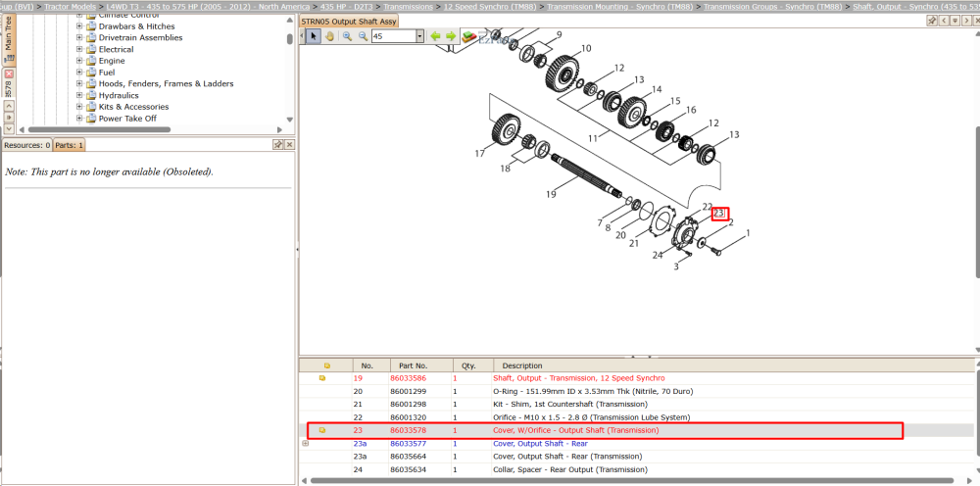Screen dimensions: 980x486
Task: Expand the Power Take Off node
Action: [79, 119]
